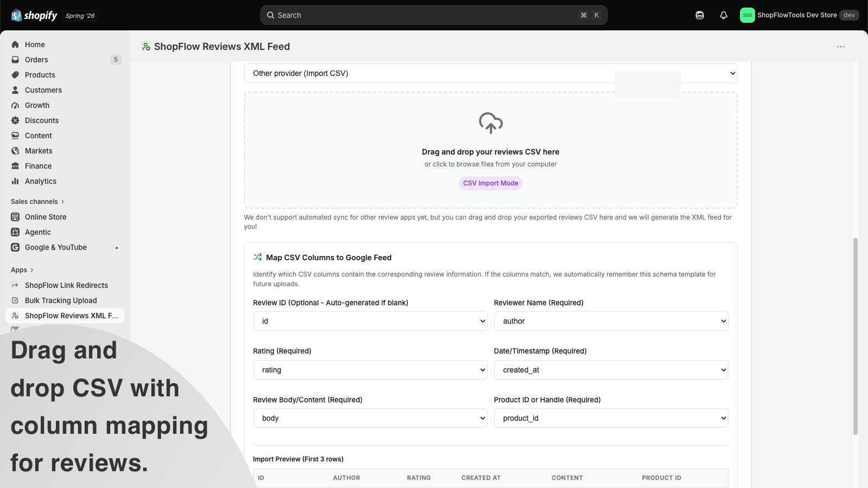Click the PRODUCT ID column header
The image size is (868, 488).
[661, 478]
